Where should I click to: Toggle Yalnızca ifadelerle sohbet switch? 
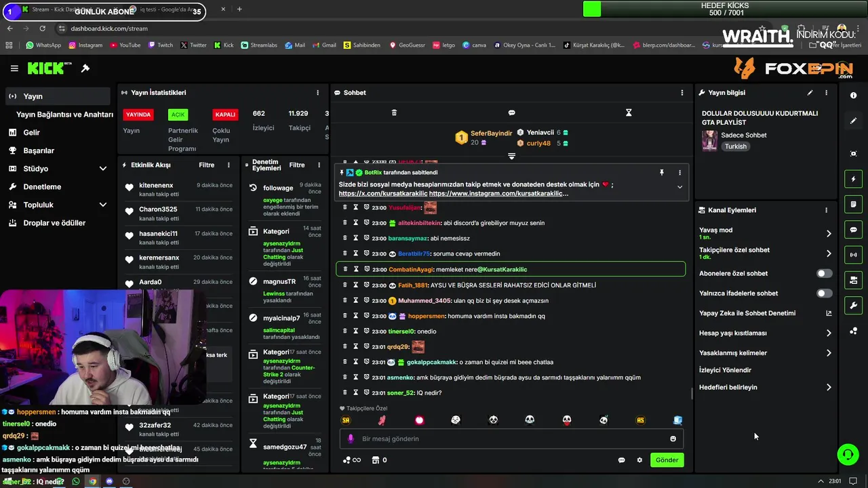tap(824, 293)
